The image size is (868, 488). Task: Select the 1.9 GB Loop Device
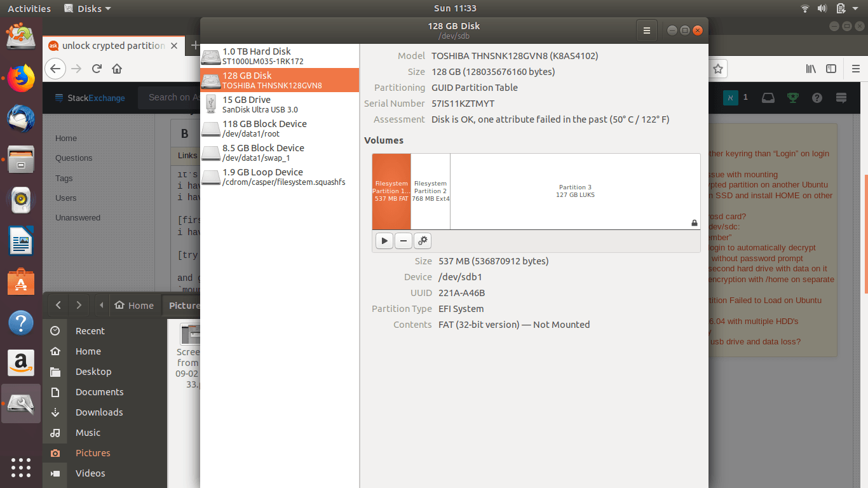click(x=280, y=177)
